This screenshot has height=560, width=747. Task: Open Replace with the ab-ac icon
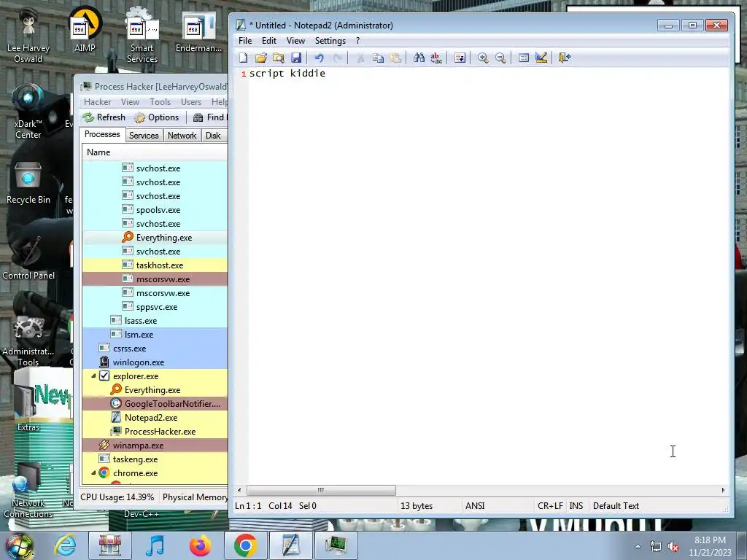click(436, 58)
